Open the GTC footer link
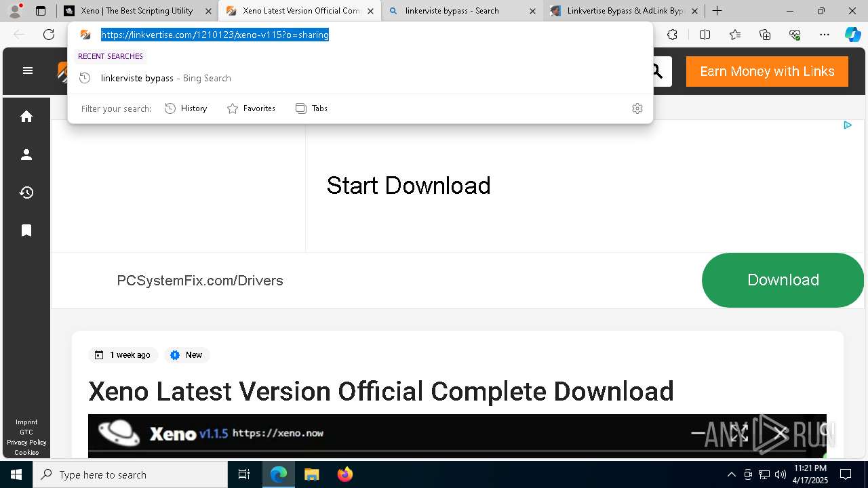The height and width of the screenshot is (488, 868). tap(26, 432)
